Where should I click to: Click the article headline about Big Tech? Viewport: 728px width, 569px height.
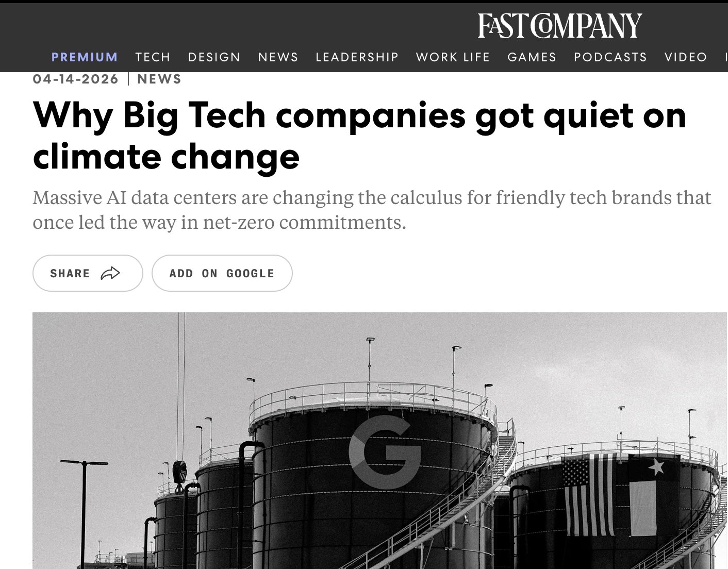[359, 136]
